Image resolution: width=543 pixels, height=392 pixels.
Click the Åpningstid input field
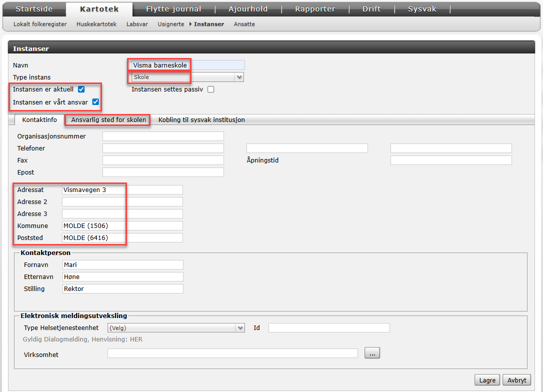click(x=450, y=160)
